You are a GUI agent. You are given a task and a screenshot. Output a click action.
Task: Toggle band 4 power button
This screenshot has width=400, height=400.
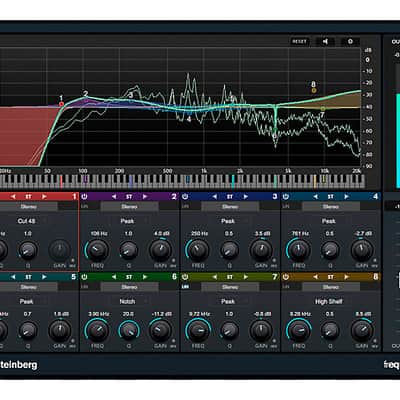pyautogui.click(x=286, y=197)
